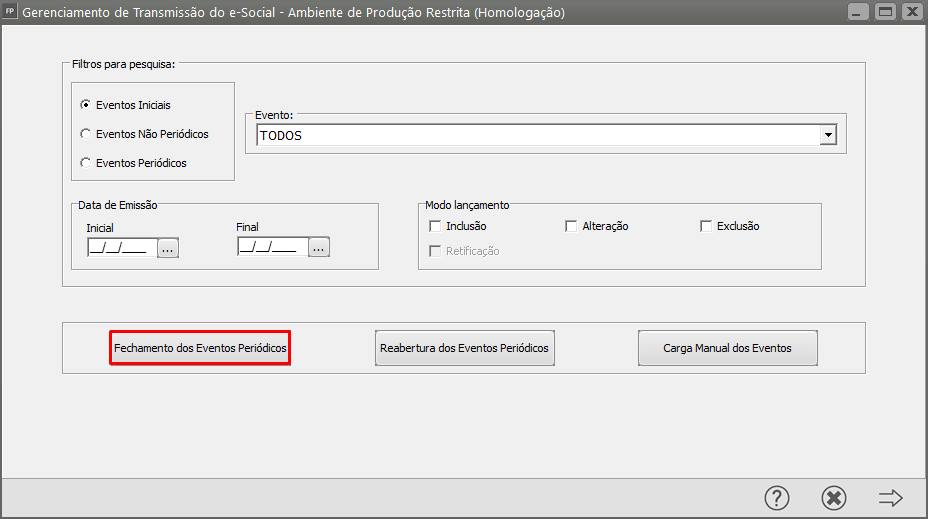Image resolution: width=928 pixels, height=519 pixels.
Task: Maximize the e-Social window
Action: [884, 12]
